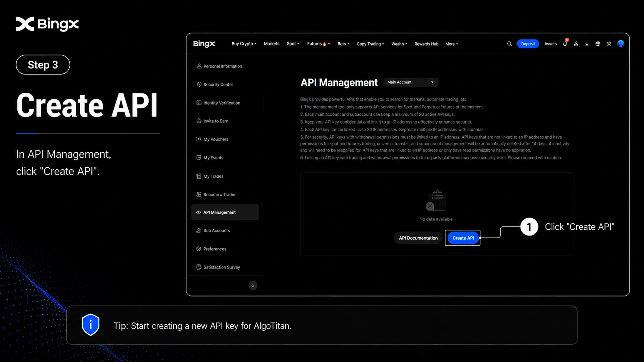644x362 pixels.
Task: Expand the Spot menu
Action: point(293,44)
